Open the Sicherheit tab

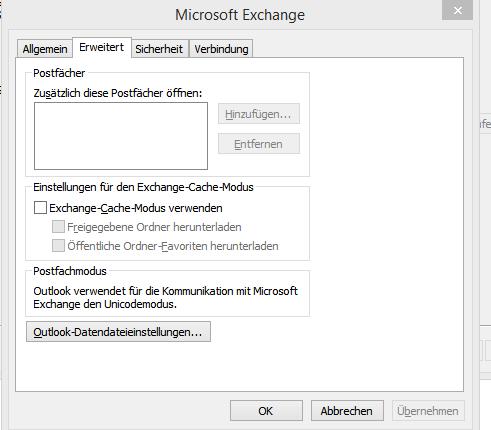pyautogui.click(x=159, y=49)
